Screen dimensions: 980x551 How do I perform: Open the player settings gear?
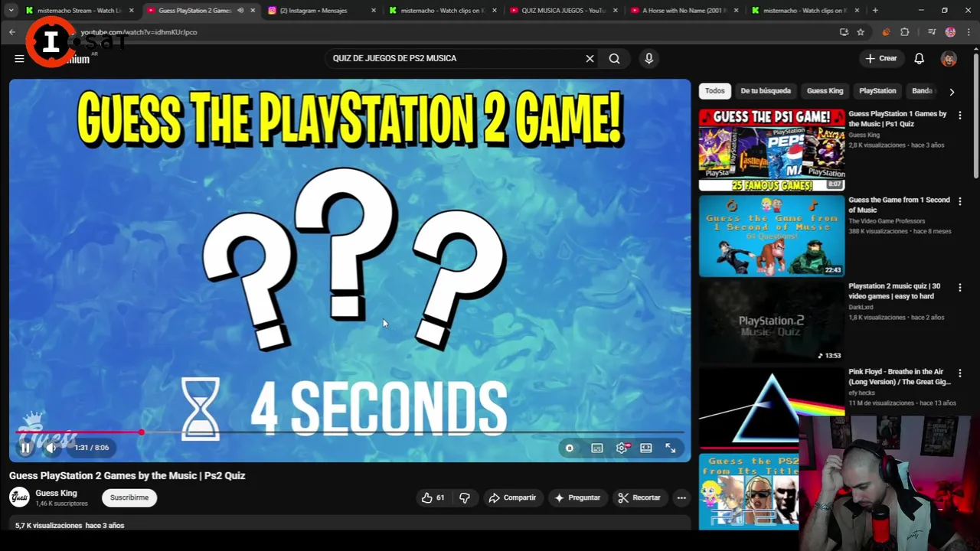[622, 448]
